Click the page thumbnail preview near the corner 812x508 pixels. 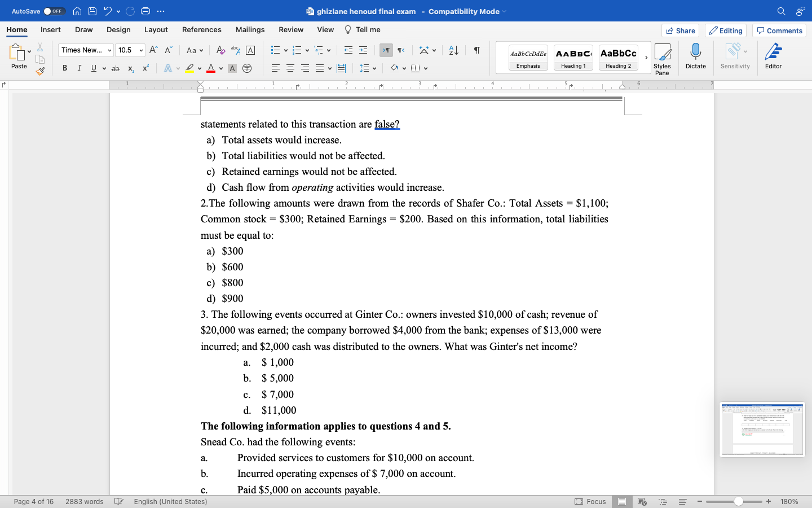point(762,430)
